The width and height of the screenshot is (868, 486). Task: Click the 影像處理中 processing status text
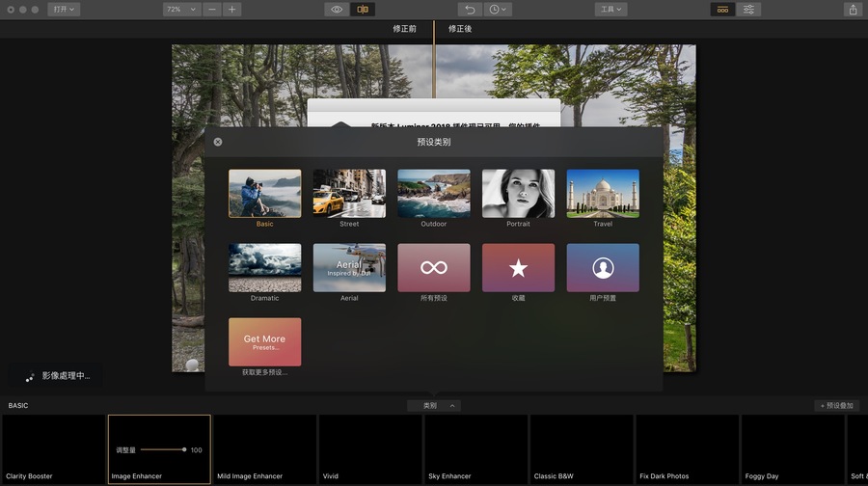tap(66, 376)
